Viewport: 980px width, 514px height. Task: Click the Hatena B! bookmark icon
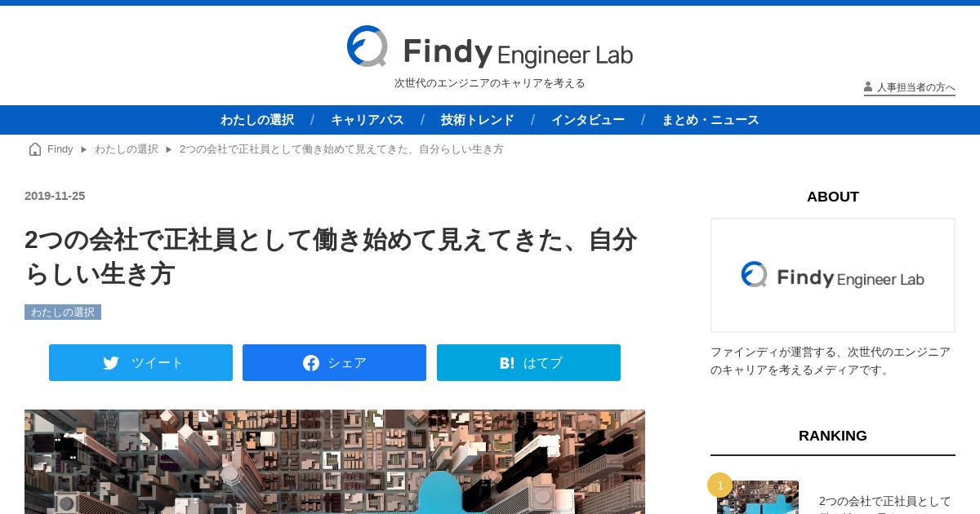pyautogui.click(x=507, y=363)
